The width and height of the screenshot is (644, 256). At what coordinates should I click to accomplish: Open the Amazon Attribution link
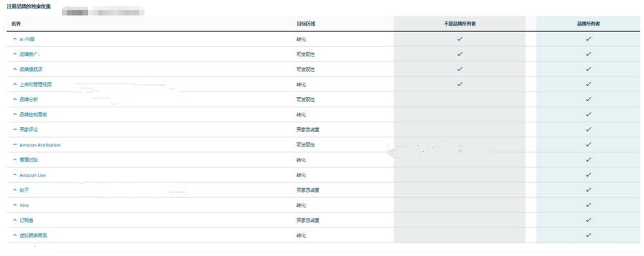(40, 145)
